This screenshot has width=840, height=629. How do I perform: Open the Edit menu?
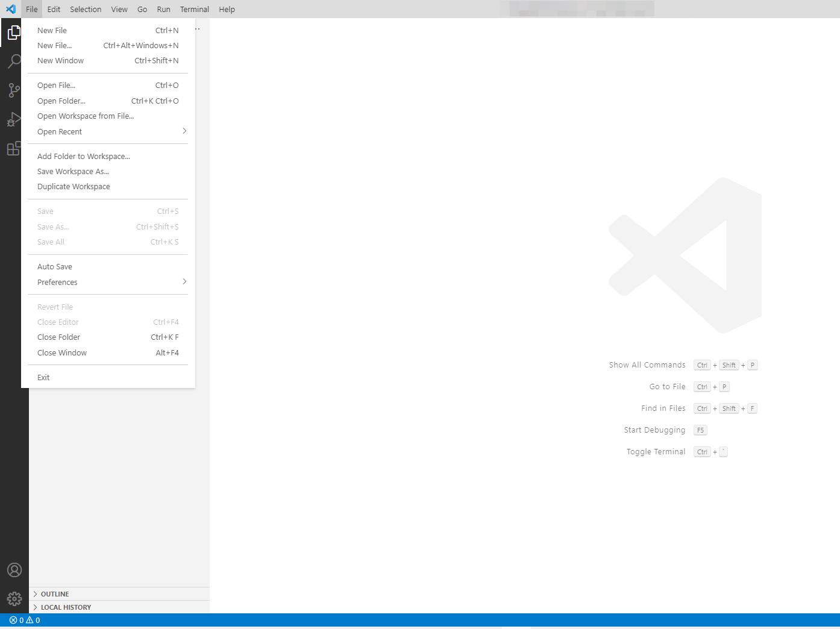click(54, 9)
